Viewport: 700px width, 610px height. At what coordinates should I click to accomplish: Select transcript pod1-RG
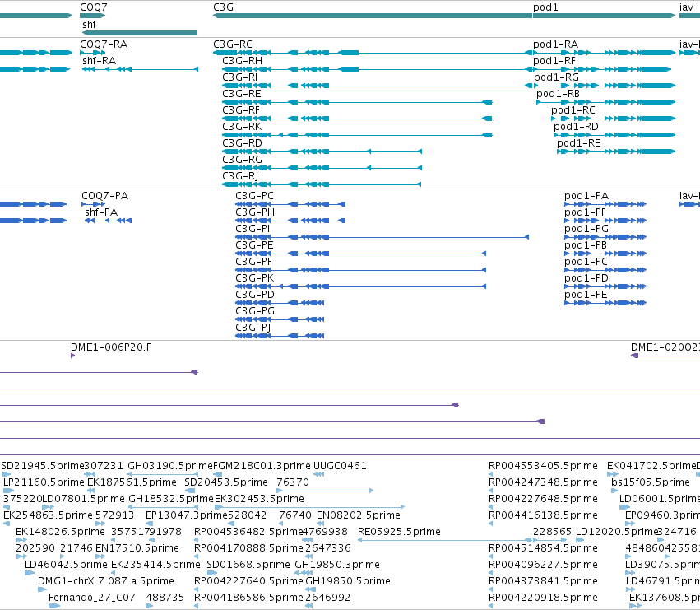click(x=556, y=77)
